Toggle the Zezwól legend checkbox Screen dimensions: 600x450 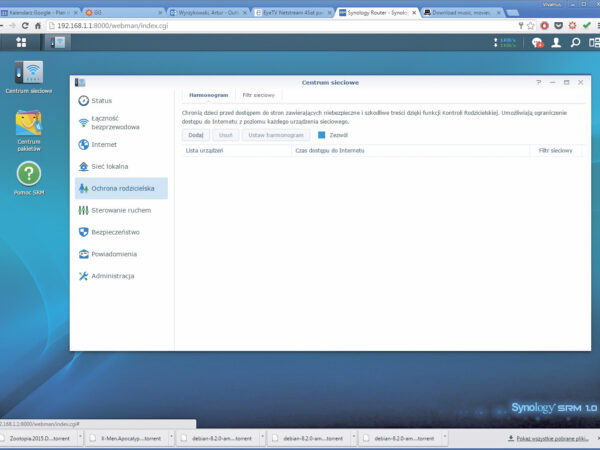click(x=322, y=134)
